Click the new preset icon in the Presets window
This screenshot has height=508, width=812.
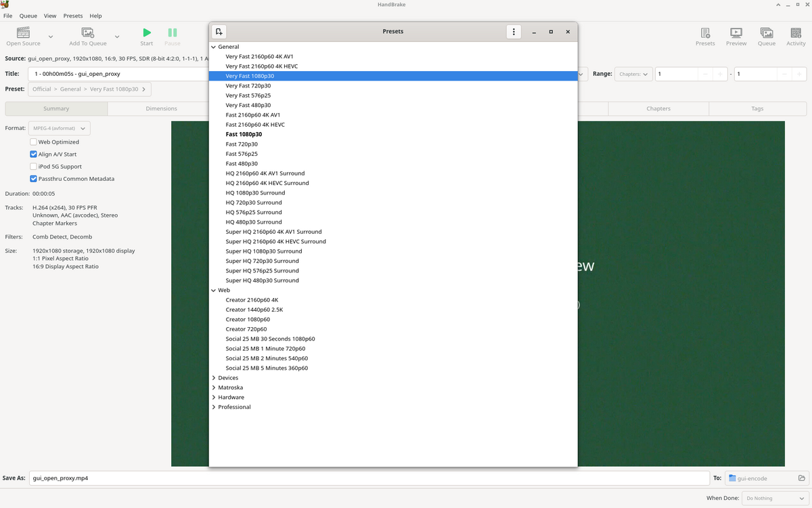pyautogui.click(x=219, y=32)
